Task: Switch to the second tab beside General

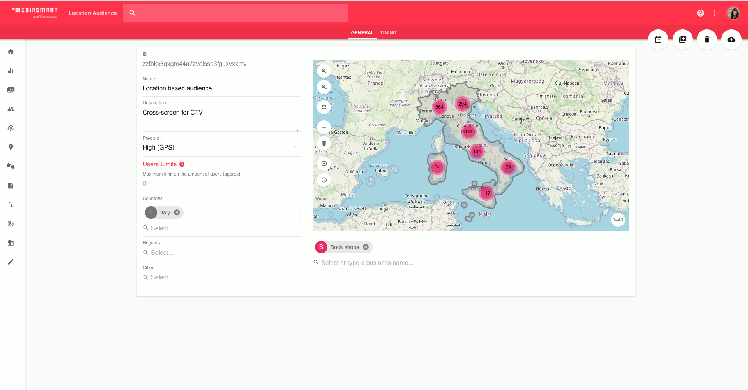Action: point(388,33)
